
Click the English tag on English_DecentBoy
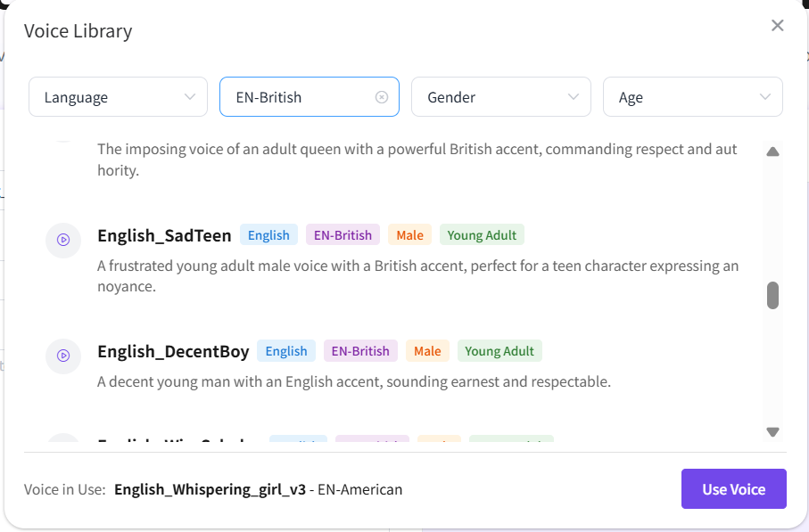pyautogui.click(x=286, y=351)
